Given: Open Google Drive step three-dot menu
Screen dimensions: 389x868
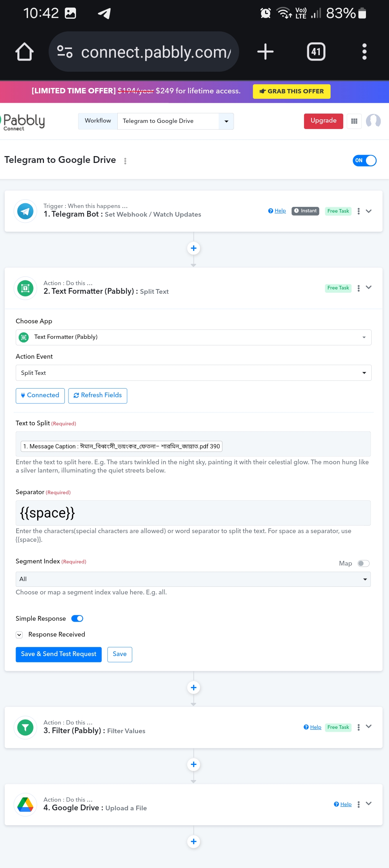Looking at the screenshot, I should [x=358, y=805].
